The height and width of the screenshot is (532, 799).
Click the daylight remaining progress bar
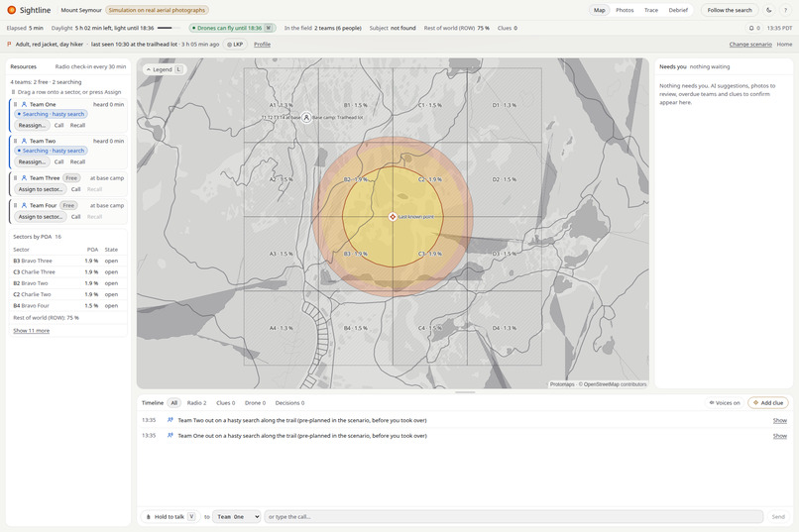coord(169,28)
